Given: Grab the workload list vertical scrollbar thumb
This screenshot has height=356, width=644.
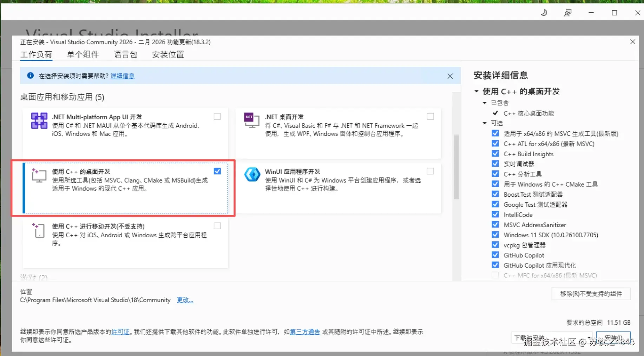Looking at the screenshot, I should (456, 167).
